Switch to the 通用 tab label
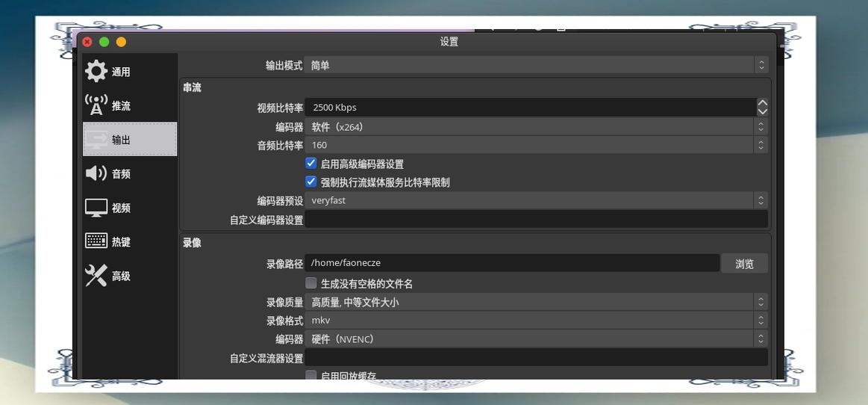868x405 pixels. click(x=121, y=72)
